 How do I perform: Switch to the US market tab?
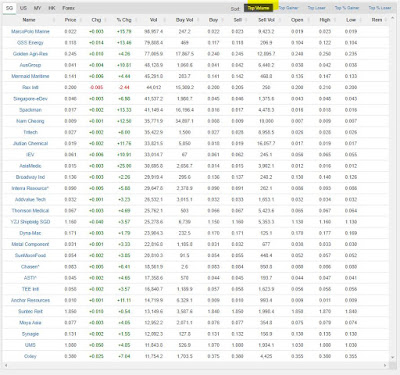click(23, 8)
